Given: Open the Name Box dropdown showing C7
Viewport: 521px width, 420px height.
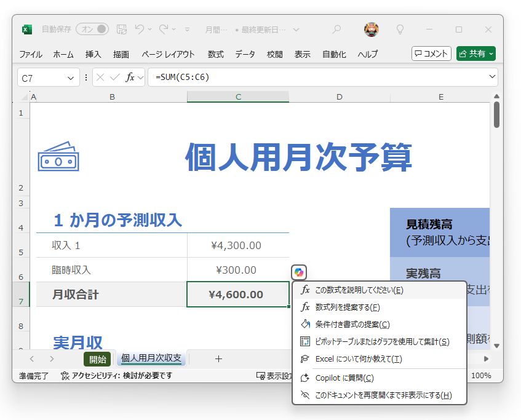Looking at the screenshot, I should 70,77.
